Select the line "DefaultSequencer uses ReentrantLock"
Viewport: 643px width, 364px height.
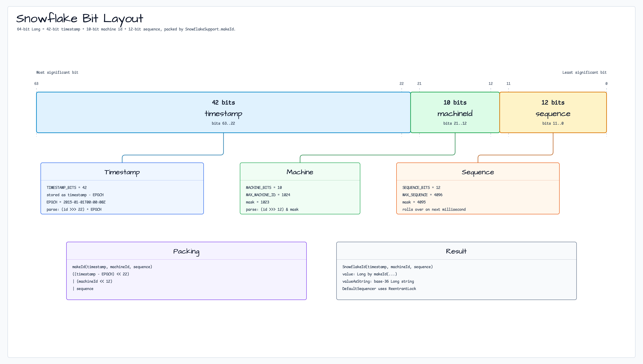tap(379, 289)
